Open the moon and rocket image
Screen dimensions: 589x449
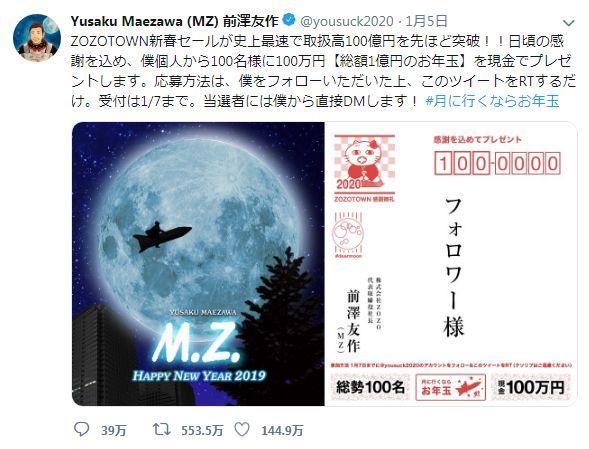pos(198,264)
